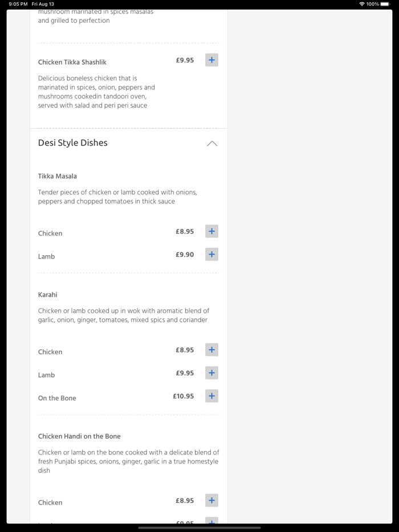399x532 pixels.
Task: Add Karahi Chicken with plus button
Action: pos(211,350)
